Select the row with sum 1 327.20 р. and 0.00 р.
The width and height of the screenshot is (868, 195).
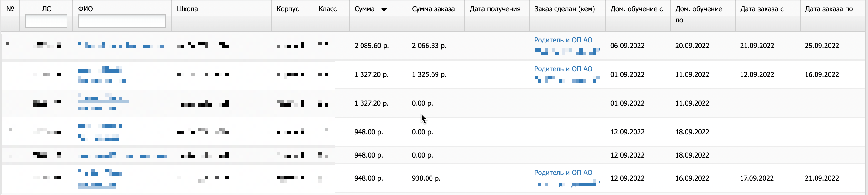click(x=434, y=103)
